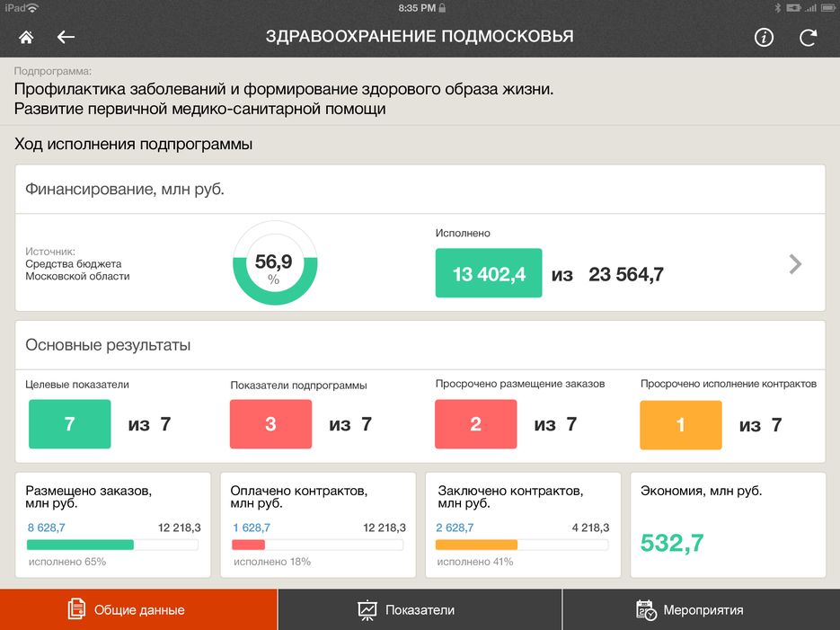Tap the calendar icon on Мероприятия tab

(x=646, y=609)
